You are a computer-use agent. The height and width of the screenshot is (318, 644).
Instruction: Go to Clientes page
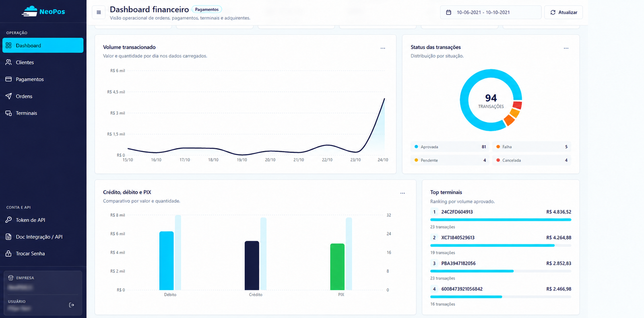click(x=43, y=62)
